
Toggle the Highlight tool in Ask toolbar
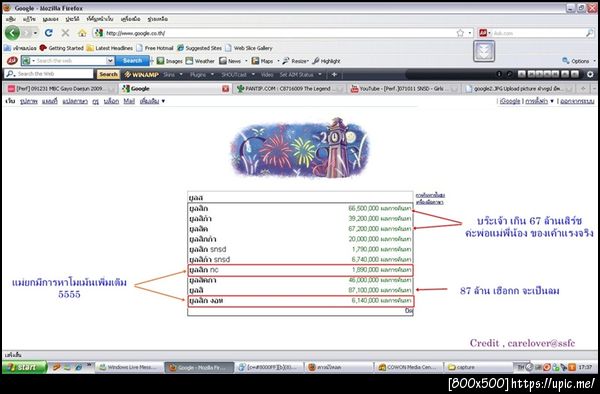326,61
